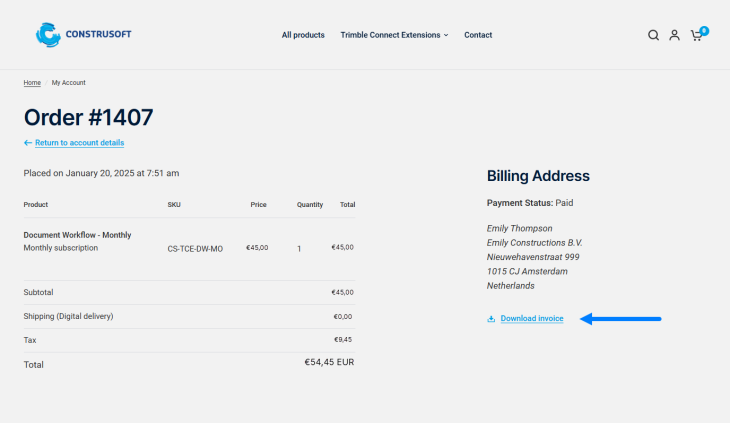Click the back arrow before Return link
This screenshot has width=730, height=423.
[28, 143]
